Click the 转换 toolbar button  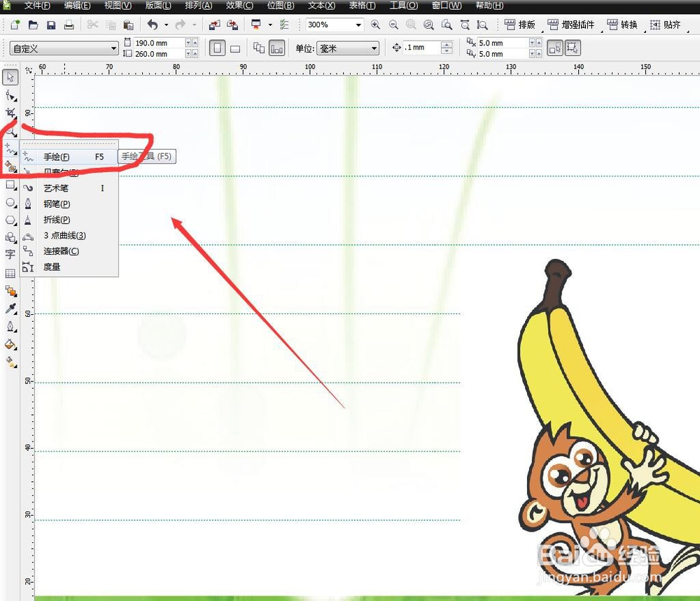click(x=622, y=24)
